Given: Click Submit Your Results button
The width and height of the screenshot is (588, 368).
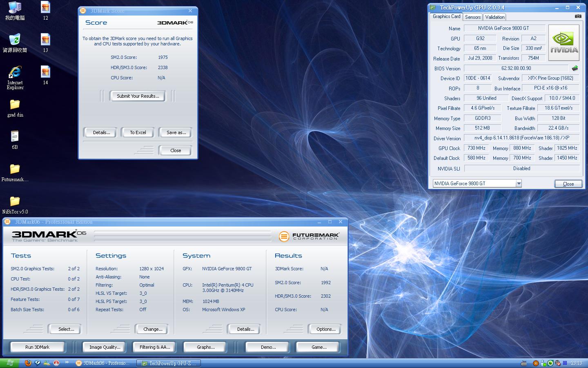Looking at the screenshot, I should tap(138, 96).
